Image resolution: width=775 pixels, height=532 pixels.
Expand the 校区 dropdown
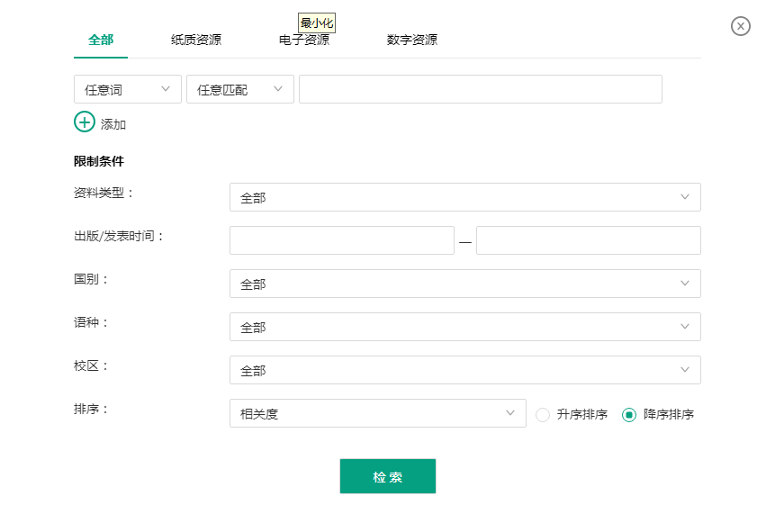coord(465,370)
